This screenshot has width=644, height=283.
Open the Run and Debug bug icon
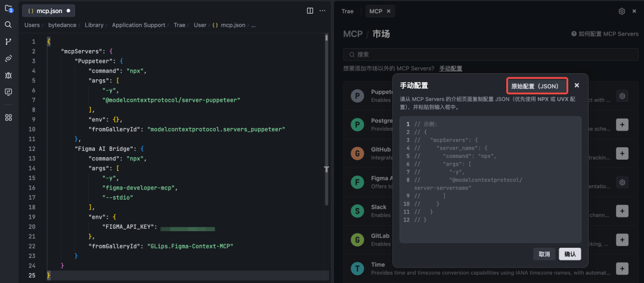click(x=8, y=75)
